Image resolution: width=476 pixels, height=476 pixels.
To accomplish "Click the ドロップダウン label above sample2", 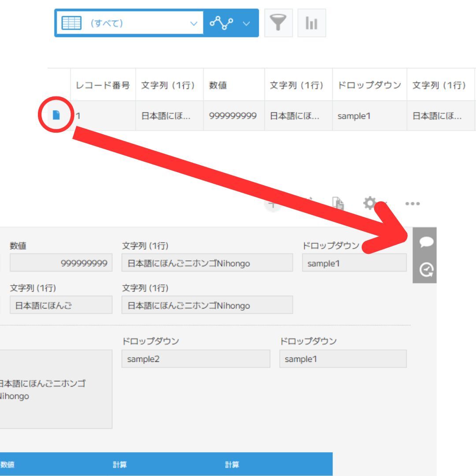I will pyautogui.click(x=151, y=341).
